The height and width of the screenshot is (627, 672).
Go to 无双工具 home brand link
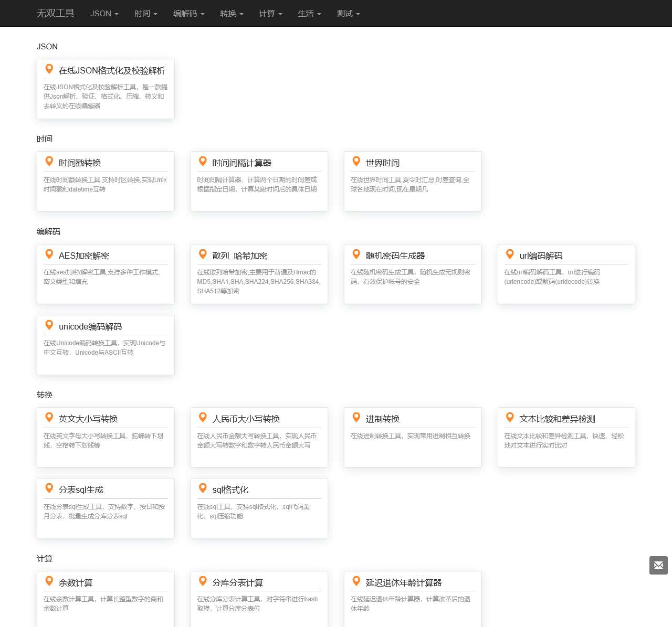coord(56,13)
